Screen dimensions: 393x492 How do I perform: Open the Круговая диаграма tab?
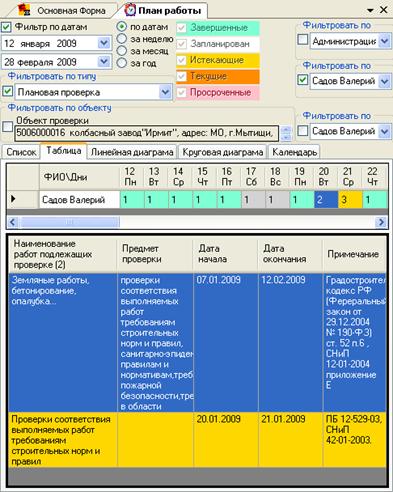[222, 152]
